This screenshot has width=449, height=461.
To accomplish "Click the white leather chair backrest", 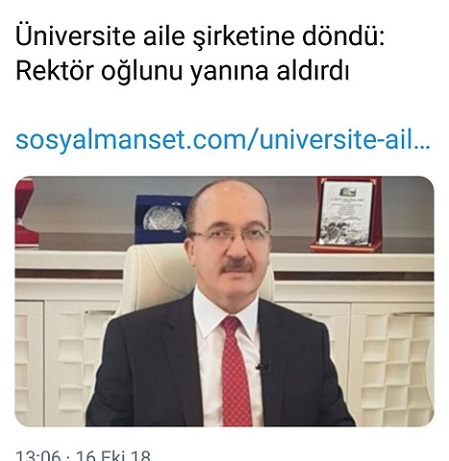I will coord(157,275).
